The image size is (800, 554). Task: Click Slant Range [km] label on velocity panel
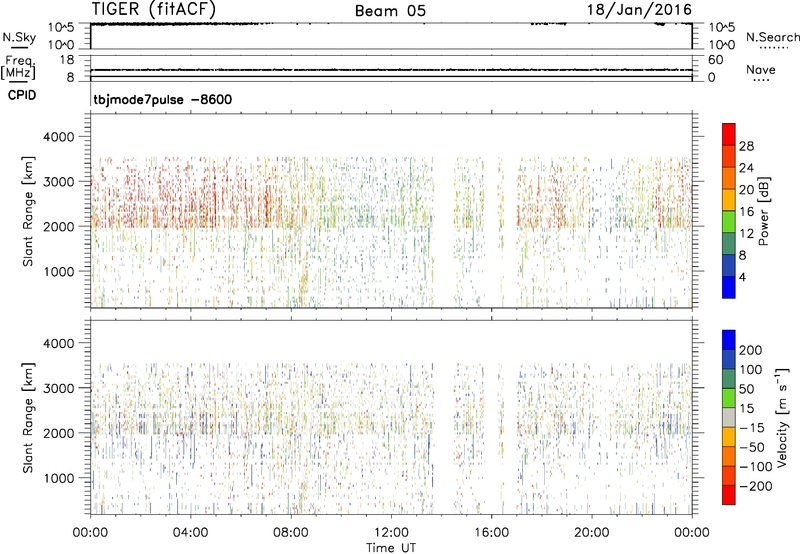tap(28, 417)
